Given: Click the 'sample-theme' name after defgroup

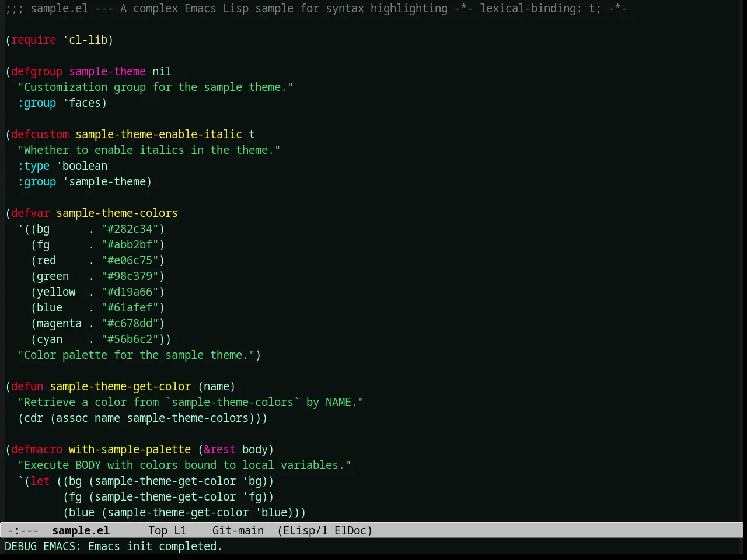Looking at the screenshot, I should click(x=107, y=71).
